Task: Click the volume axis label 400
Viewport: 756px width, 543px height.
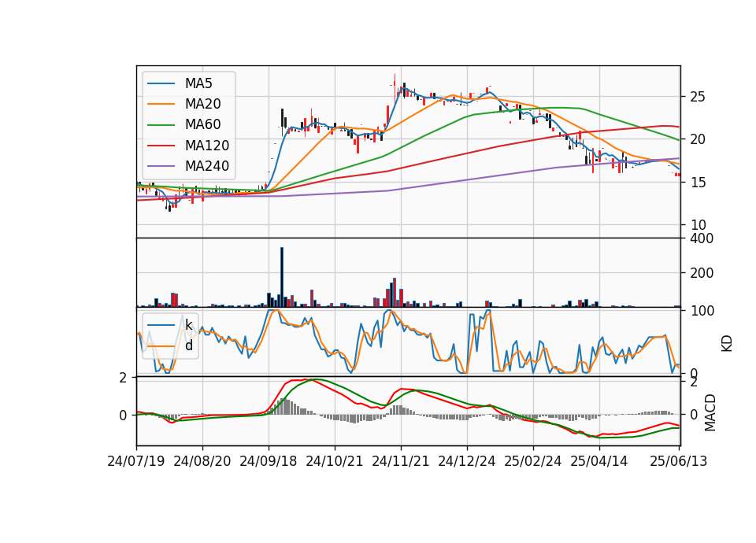Action: pos(702,238)
